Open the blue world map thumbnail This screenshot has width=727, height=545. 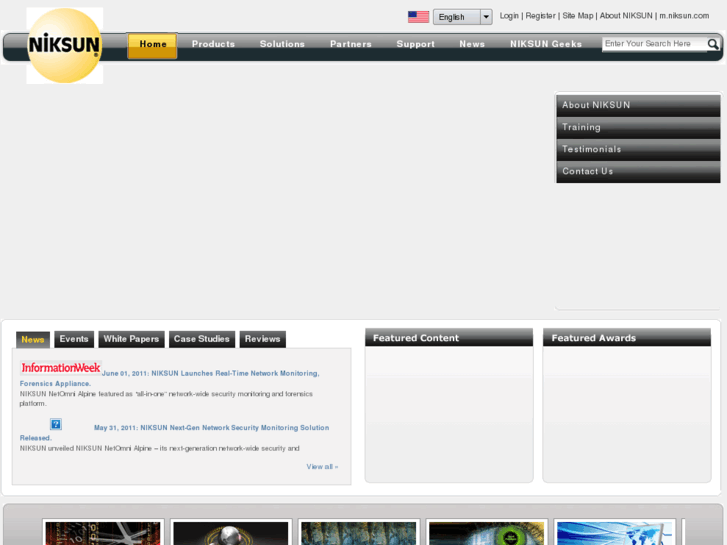(615, 533)
